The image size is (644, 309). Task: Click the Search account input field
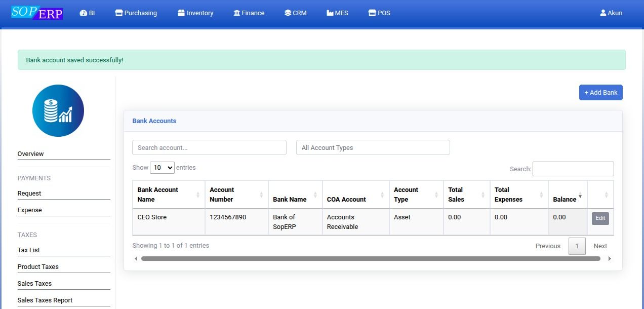209,148
